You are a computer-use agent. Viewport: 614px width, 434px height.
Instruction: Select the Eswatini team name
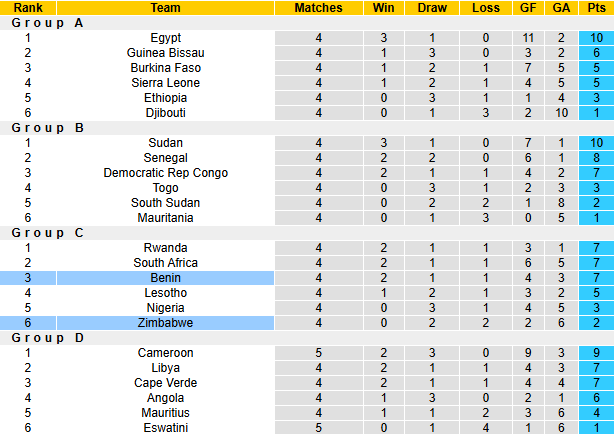[x=165, y=428]
